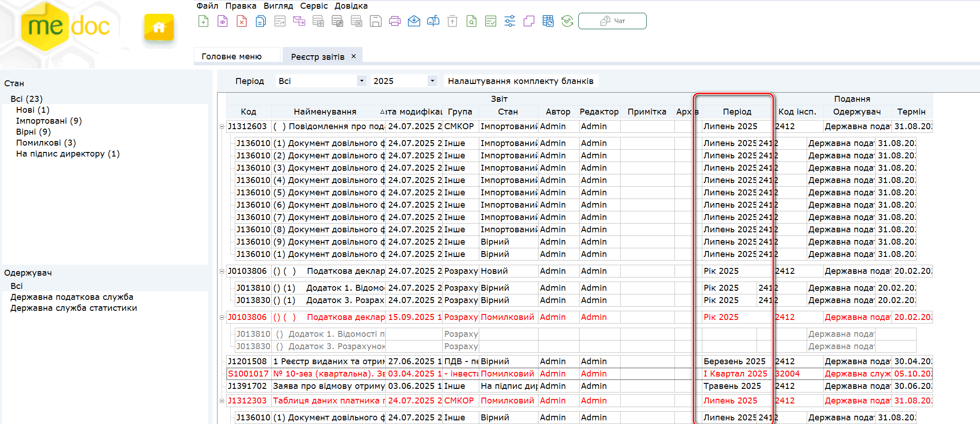Click the print icon in the toolbar
This screenshot has width=980, height=424.
395,21
